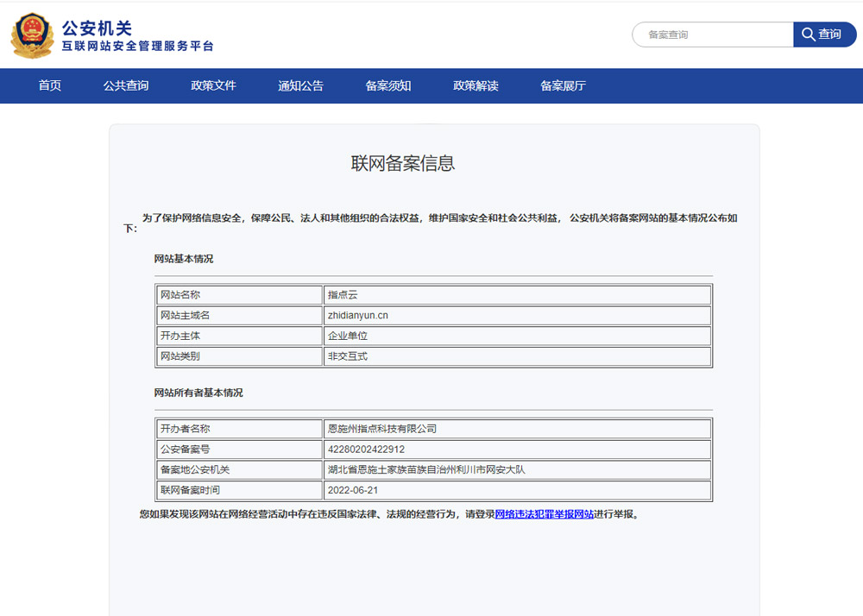Click the magnifier icon in search button
The image size is (863, 616).
808,35
